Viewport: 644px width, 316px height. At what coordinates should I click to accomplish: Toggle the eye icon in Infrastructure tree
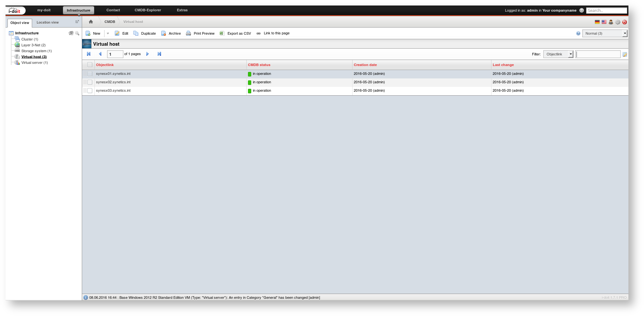71,33
